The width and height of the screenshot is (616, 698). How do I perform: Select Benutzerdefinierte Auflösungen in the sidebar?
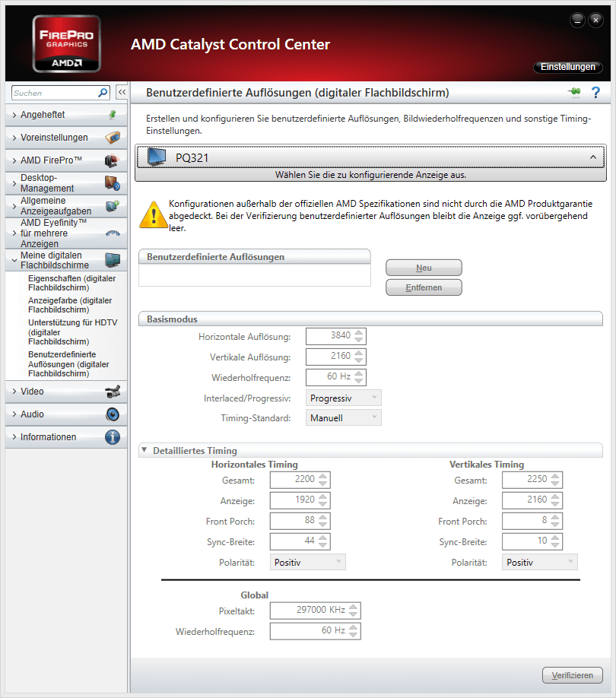[68, 364]
